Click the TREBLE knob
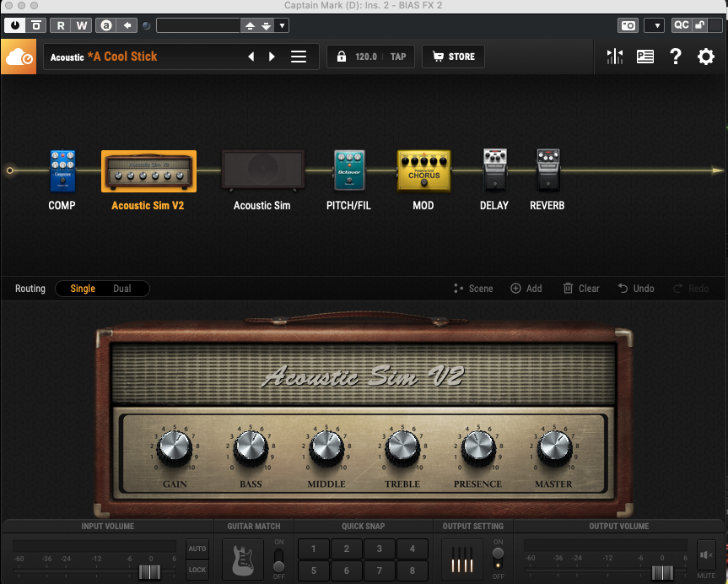 click(402, 448)
